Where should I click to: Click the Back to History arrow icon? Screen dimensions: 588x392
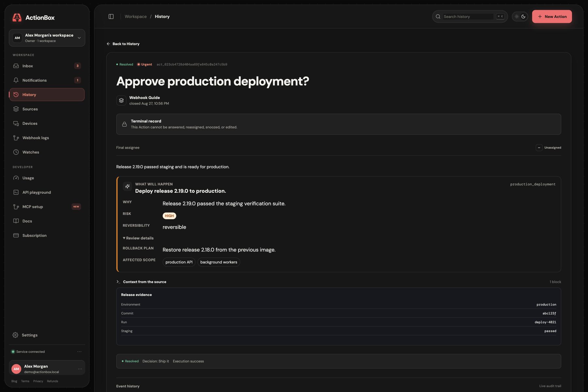pos(108,44)
